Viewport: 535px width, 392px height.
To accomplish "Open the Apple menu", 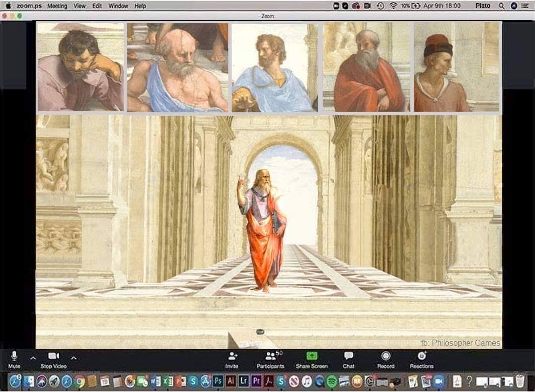I will click(8, 6).
